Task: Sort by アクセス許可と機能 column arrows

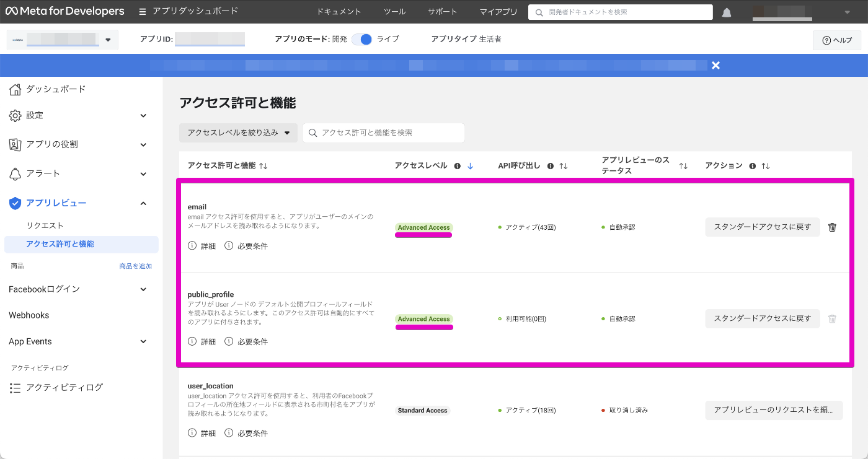Action: [x=263, y=166]
